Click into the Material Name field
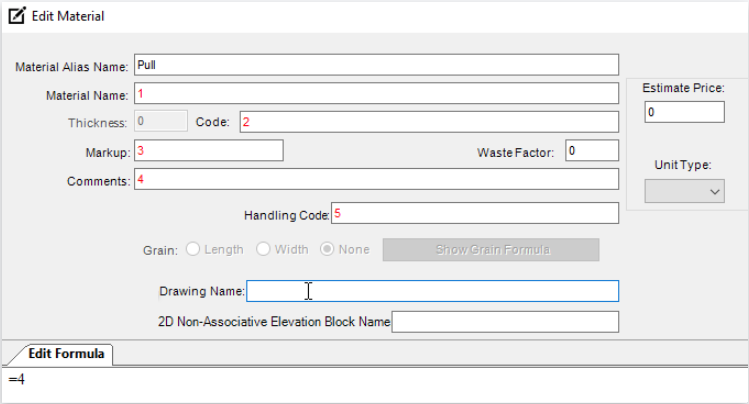The image size is (749, 404). pyautogui.click(x=376, y=94)
